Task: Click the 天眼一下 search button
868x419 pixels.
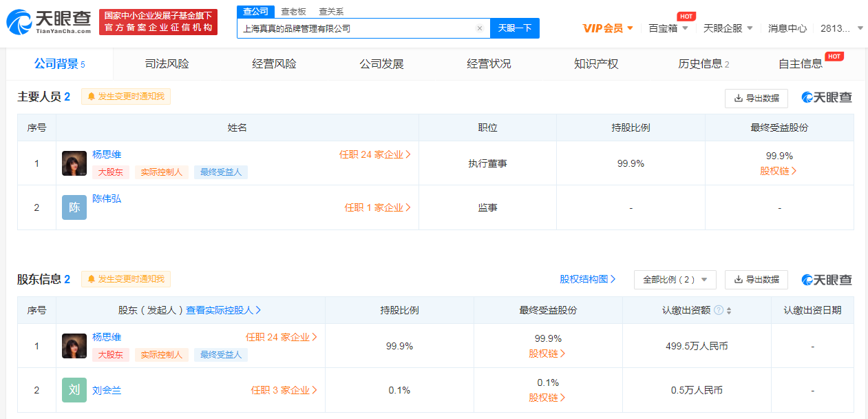Action: coord(515,28)
